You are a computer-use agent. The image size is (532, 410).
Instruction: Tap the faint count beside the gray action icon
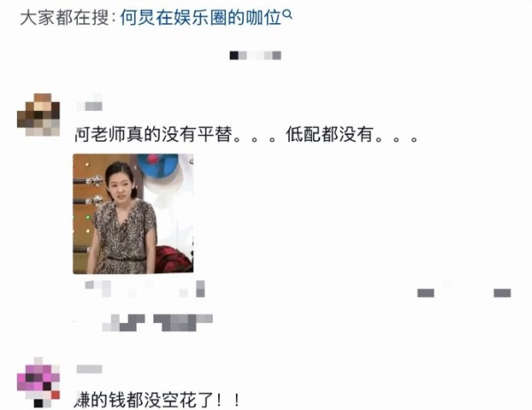[x=448, y=285]
